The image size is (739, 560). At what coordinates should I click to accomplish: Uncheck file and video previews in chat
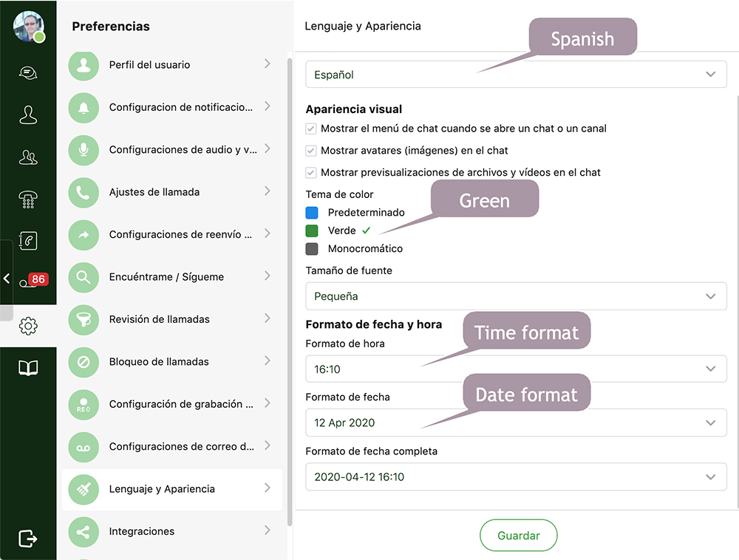click(x=313, y=174)
